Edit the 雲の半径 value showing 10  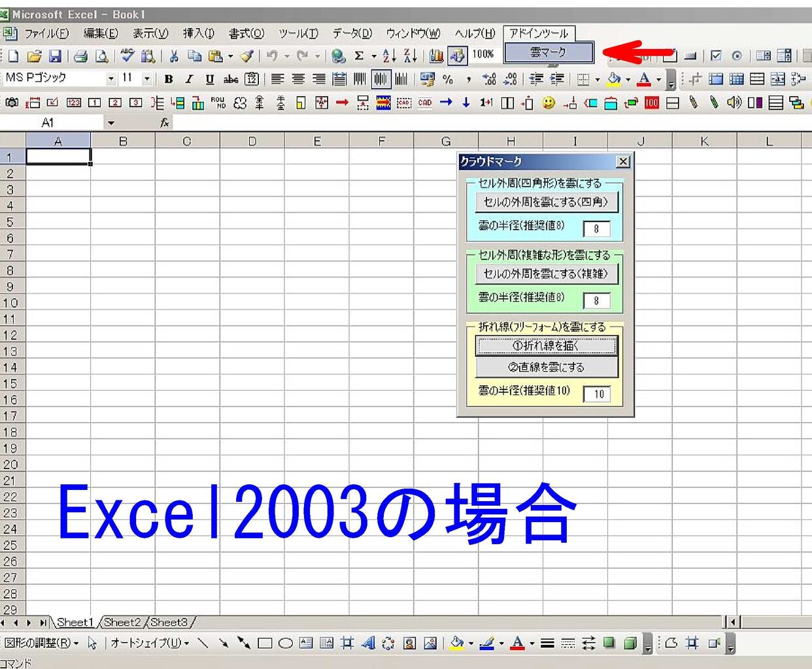pyautogui.click(x=596, y=394)
